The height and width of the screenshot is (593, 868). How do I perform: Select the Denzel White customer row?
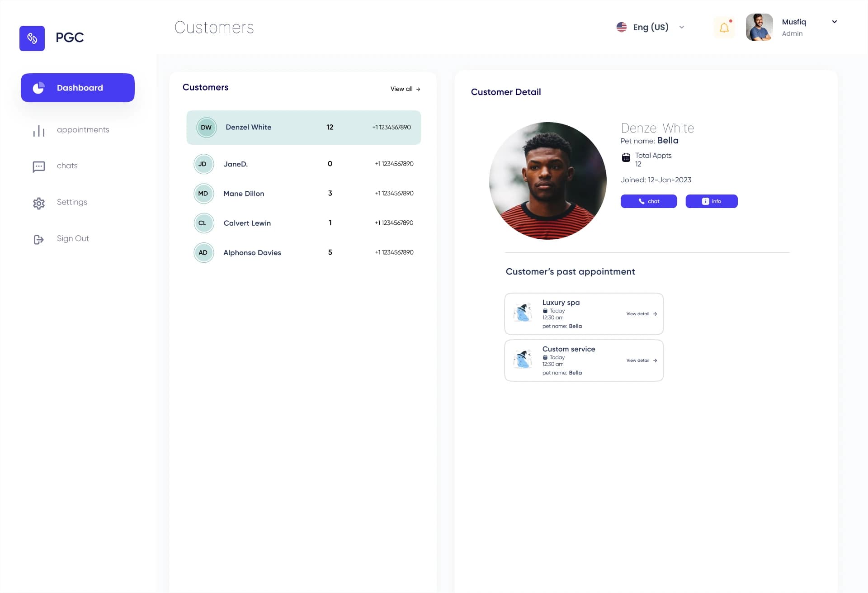tap(304, 128)
